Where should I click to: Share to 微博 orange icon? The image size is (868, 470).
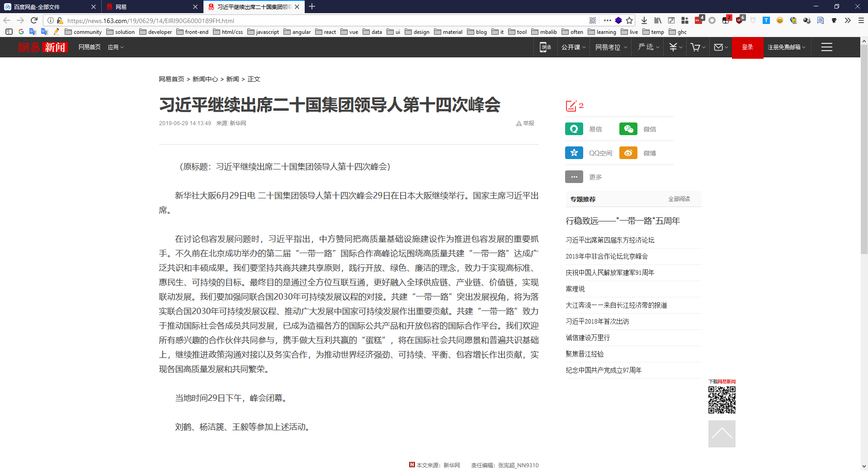(628, 153)
